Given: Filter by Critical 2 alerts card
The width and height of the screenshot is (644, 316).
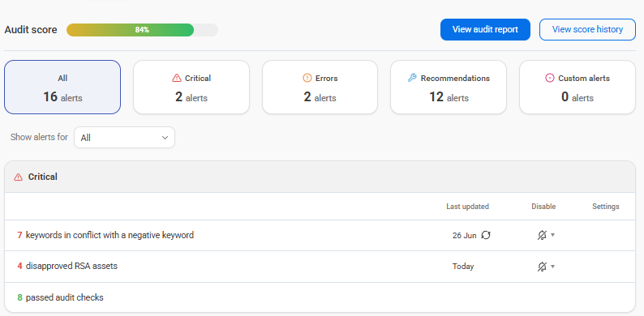Looking at the screenshot, I should point(191,87).
